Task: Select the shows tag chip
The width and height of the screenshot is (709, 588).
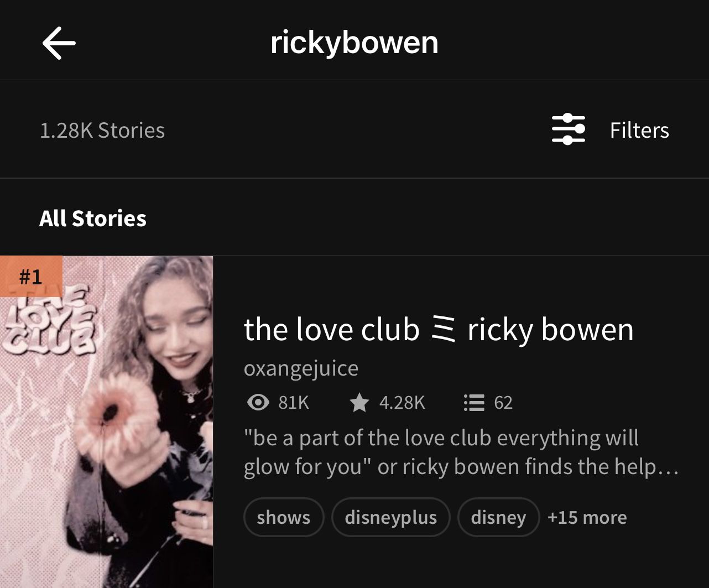Action: pyautogui.click(x=283, y=517)
